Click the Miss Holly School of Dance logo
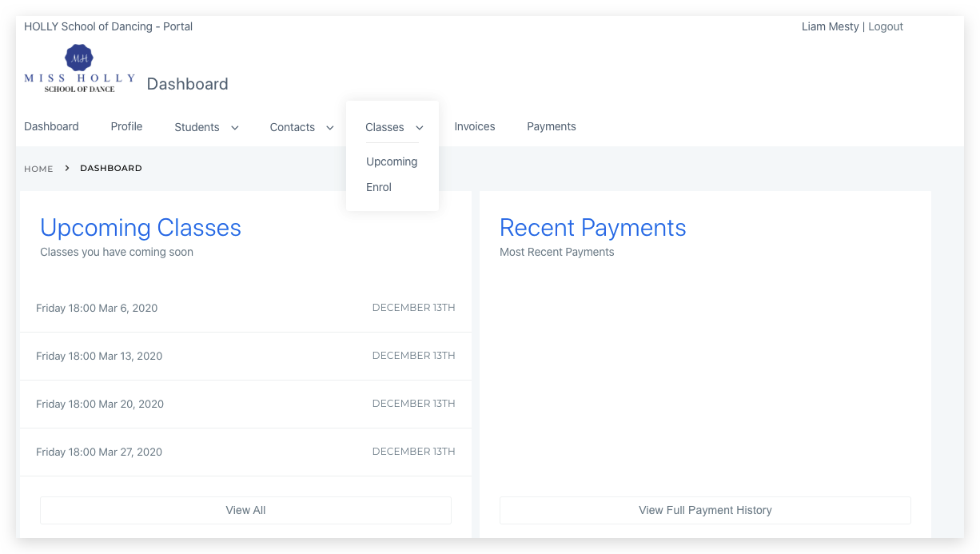The image size is (980, 554). point(79,70)
